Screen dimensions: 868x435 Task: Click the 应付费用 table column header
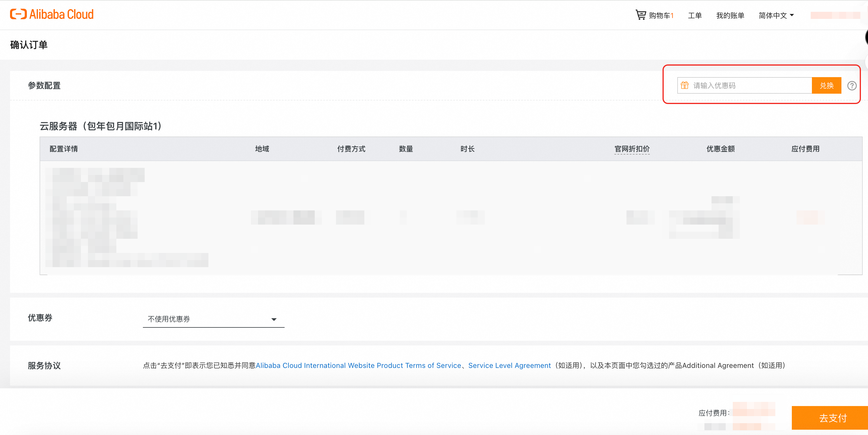[805, 149]
